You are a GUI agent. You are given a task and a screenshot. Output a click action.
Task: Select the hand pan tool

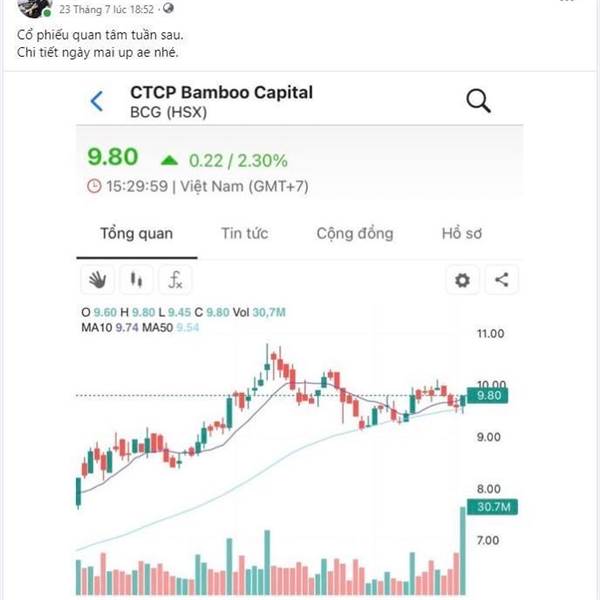[98, 280]
